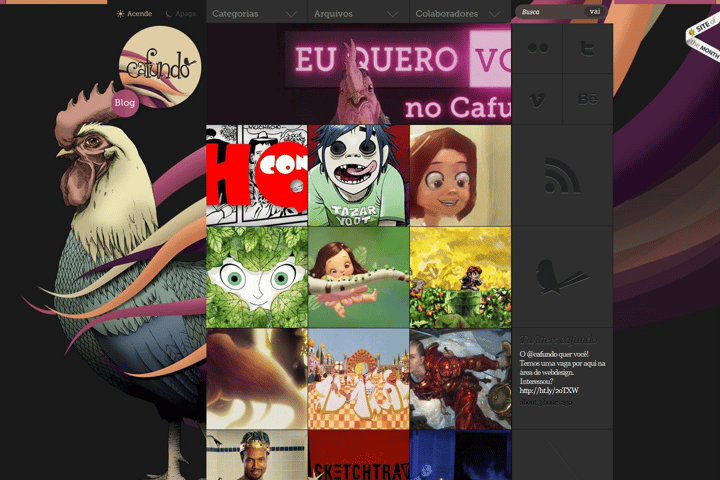Click the bird silhouette icon
This screenshot has height=480, width=720.
[x=562, y=276]
